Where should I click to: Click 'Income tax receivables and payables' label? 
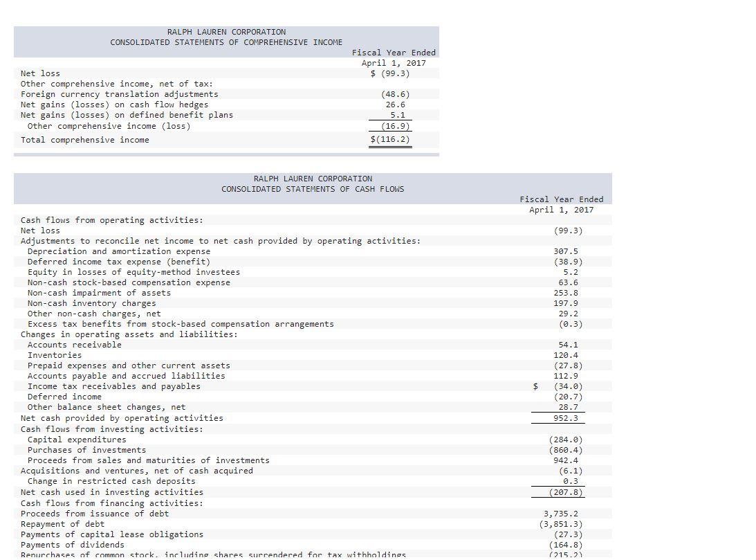click(114, 386)
